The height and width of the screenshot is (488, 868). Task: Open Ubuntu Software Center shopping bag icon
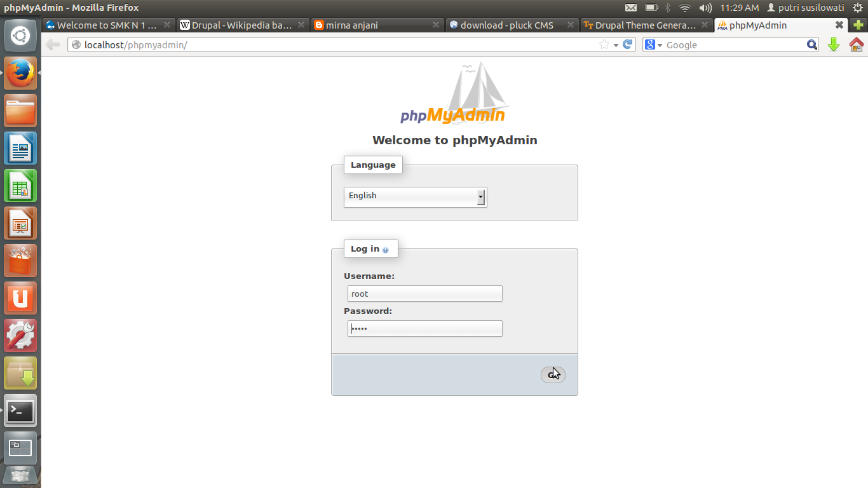[x=20, y=261]
